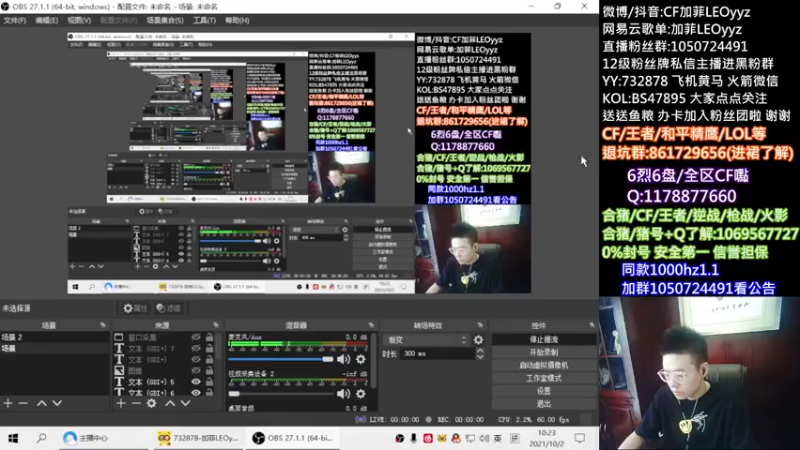Move source down with arrow
800x450 pixels.
185,403
